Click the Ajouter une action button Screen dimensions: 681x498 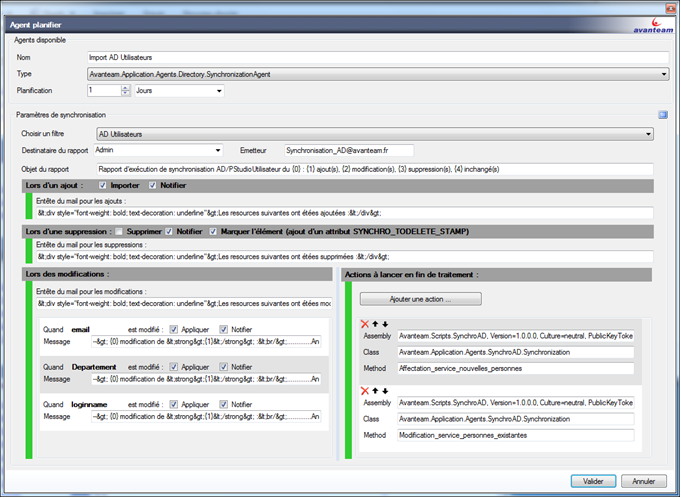pos(420,298)
